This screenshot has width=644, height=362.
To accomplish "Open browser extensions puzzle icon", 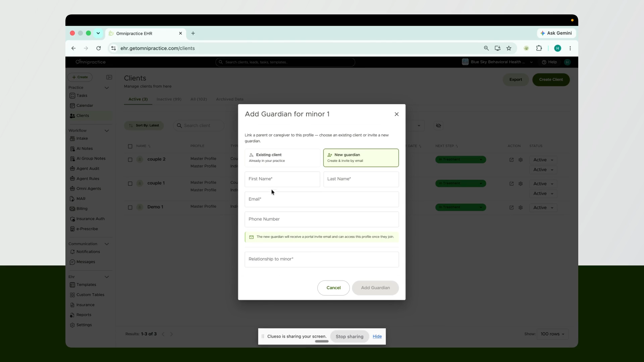I will [539, 48].
